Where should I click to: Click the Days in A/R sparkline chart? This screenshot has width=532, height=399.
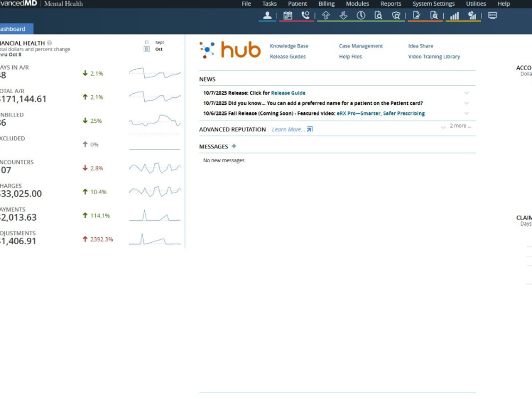(155, 73)
